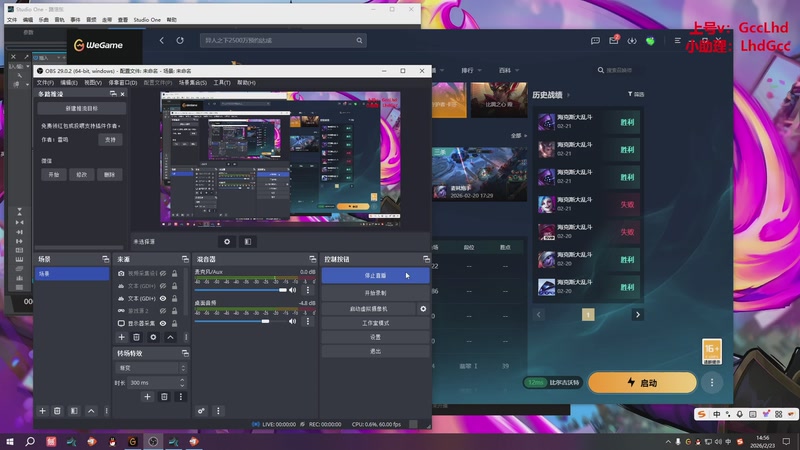Open WeGame mailbox with notification badge
The image size is (800, 450).
pos(614,40)
